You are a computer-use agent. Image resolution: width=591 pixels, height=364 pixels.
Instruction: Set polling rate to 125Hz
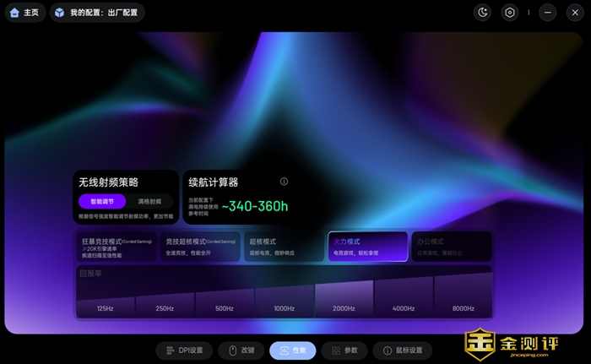coord(106,302)
